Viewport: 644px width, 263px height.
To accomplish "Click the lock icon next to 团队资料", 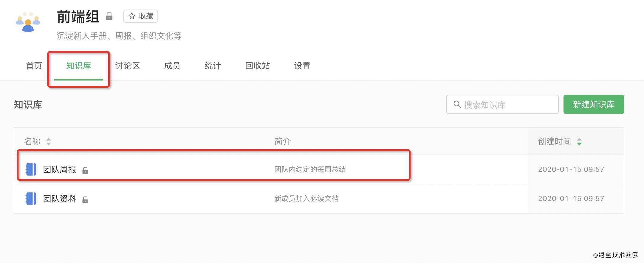I will [x=85, y=199].
